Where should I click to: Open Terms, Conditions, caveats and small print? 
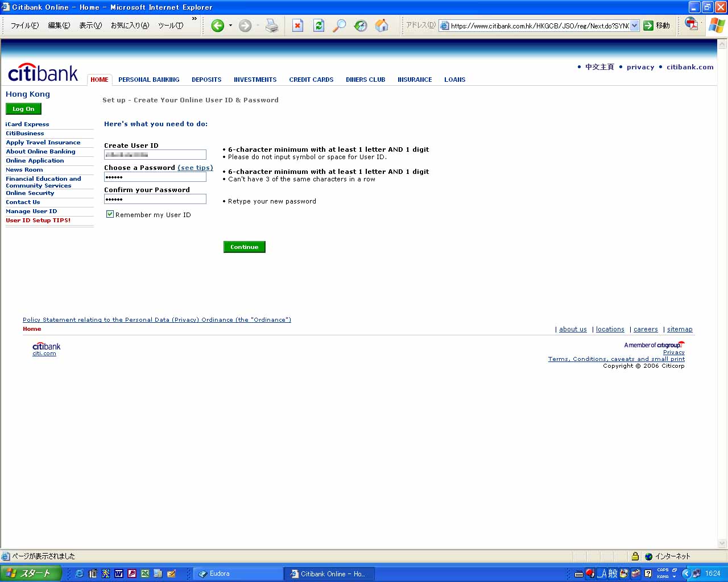617,359
